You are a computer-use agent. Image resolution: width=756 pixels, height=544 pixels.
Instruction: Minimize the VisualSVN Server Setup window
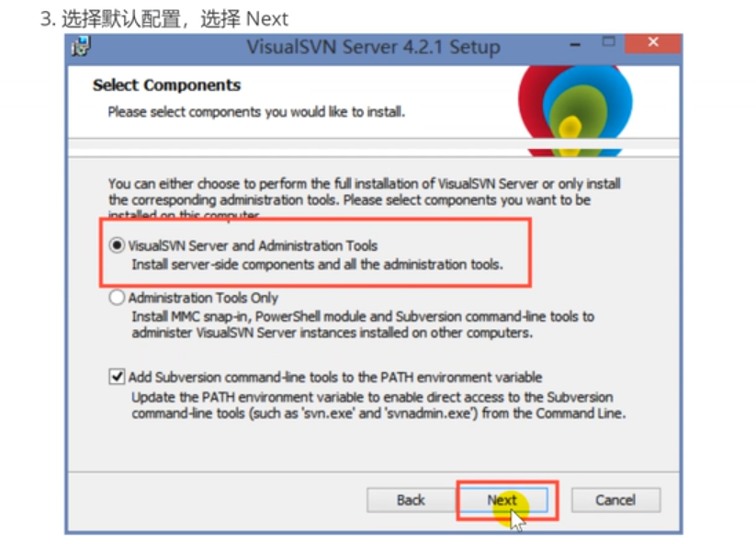pos(575,44)
